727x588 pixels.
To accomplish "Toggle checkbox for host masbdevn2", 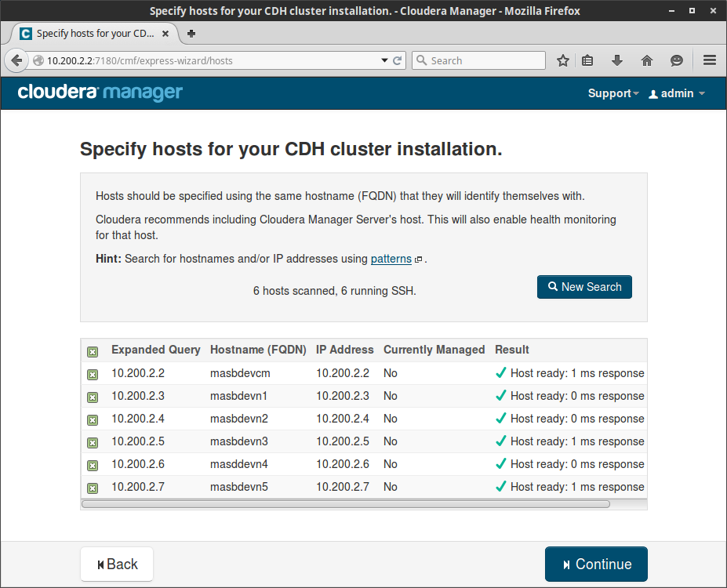I will [93, 419].
